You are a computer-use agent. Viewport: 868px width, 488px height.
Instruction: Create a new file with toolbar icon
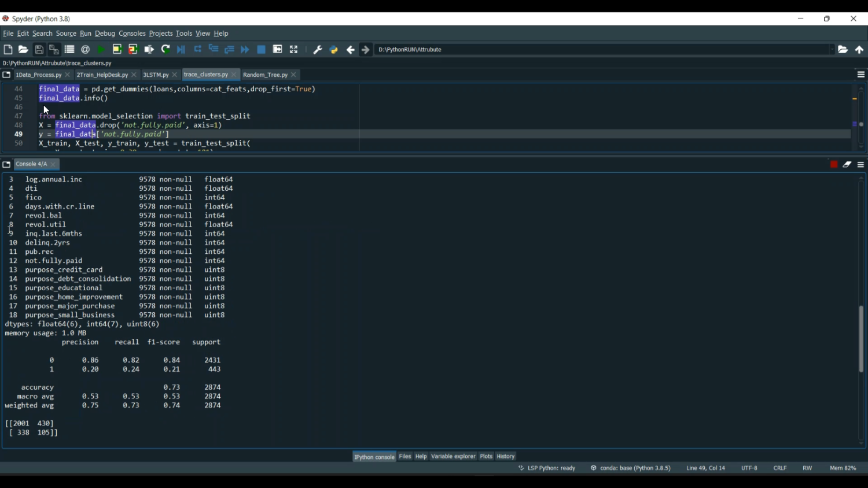8,50
